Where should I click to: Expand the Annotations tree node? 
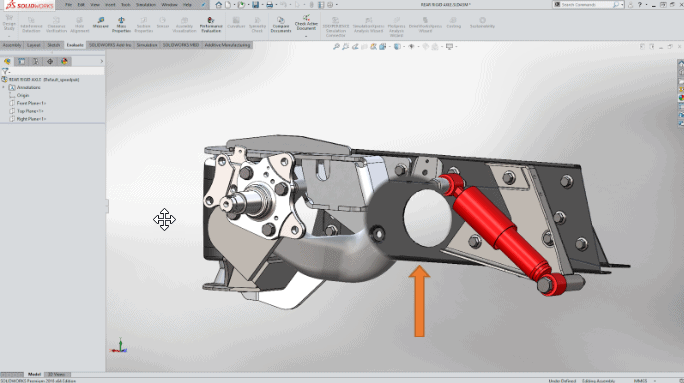click(x=4, y=87)
